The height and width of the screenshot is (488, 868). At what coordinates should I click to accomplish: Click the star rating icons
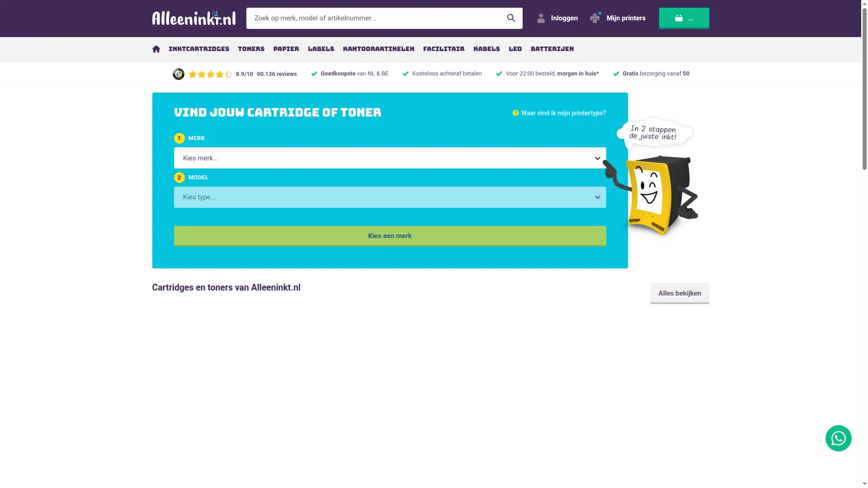click(210, 74)
